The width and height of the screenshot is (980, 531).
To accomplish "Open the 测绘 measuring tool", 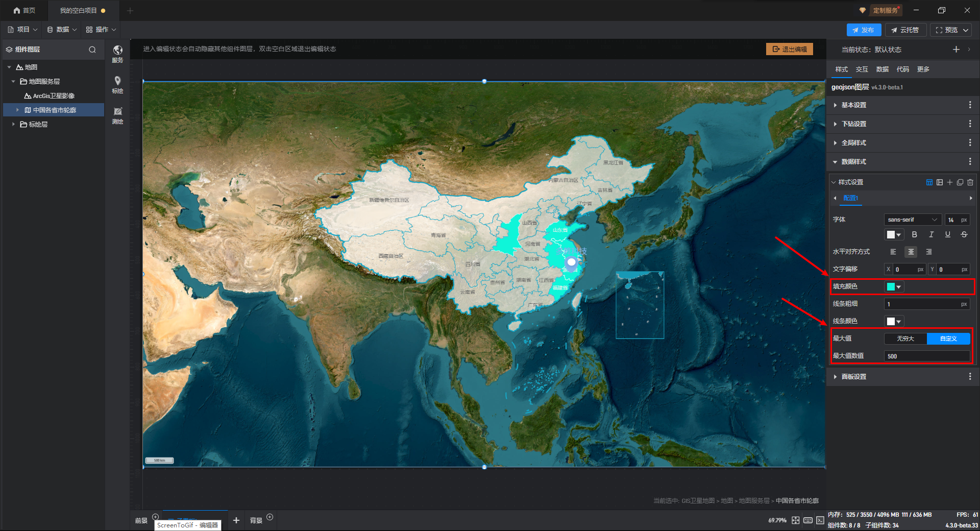I will [117, 115].
